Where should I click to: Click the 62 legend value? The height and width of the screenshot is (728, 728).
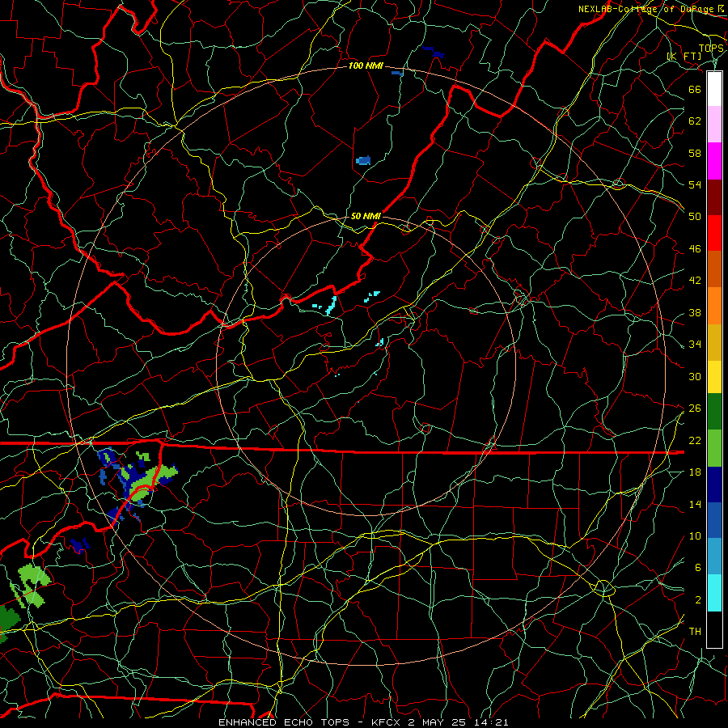(x=695, y=121)
